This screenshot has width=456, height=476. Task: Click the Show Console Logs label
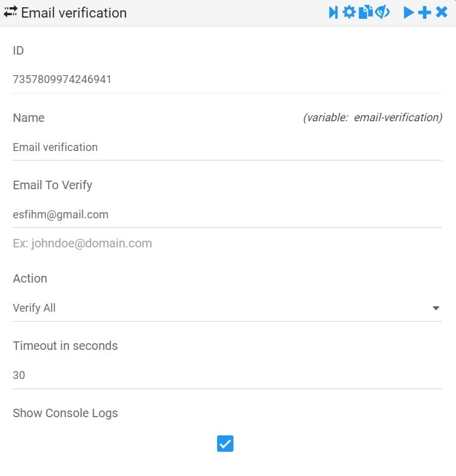tap(65, 413)
